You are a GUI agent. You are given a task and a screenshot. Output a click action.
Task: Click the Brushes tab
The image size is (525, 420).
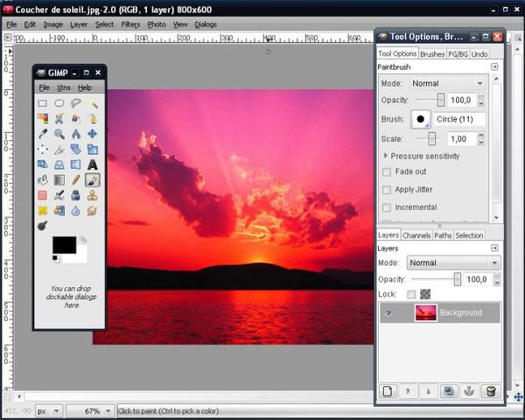(x=432, y=54)
